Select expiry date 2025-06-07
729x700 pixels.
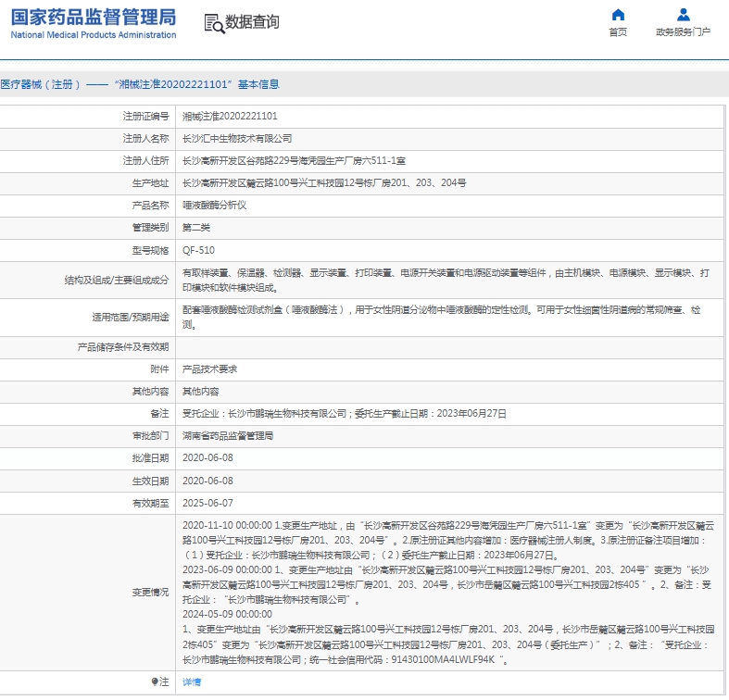[x=207, y=503]
